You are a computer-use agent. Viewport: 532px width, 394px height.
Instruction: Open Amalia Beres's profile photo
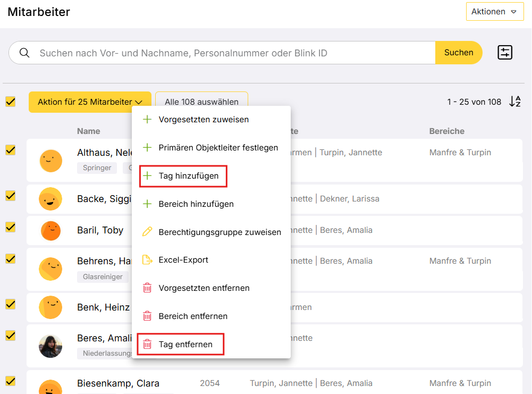50,346
